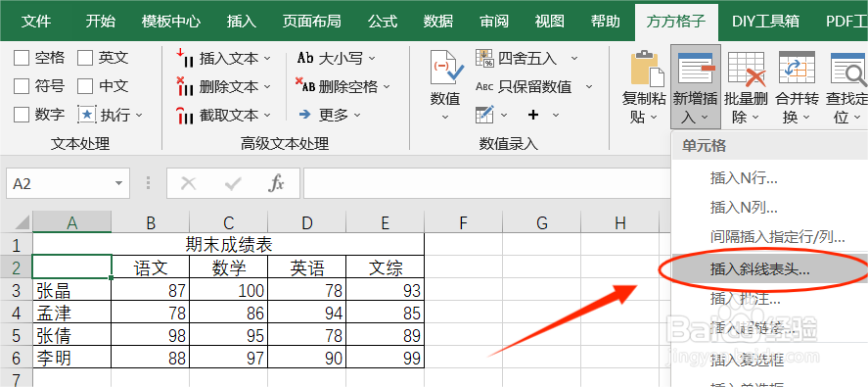
Task: Click the star 执行 icon
Action: 87,115
